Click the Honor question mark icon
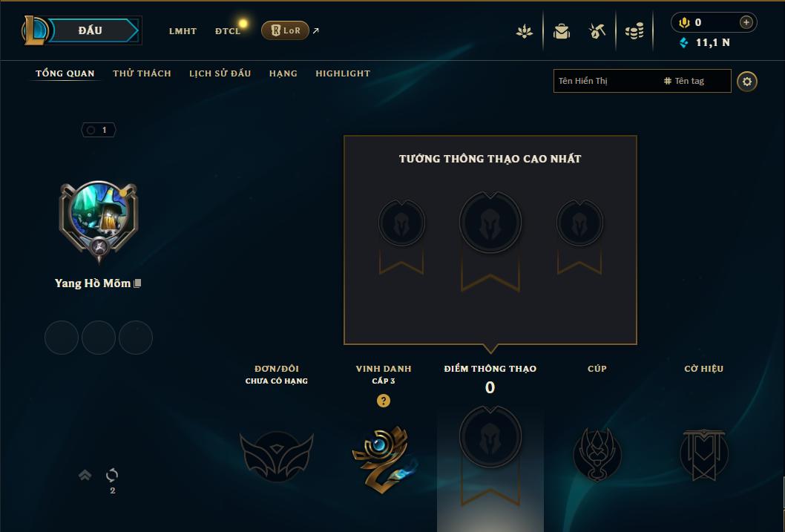The height and width of the screenshot is (532, 785). pyautogui.click(x=384, y=401)
